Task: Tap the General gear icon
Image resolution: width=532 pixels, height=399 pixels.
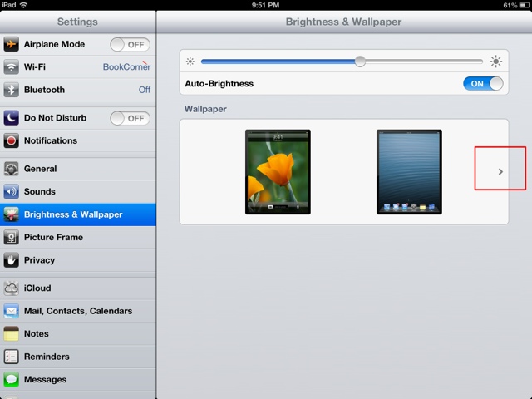Action: 11,169
